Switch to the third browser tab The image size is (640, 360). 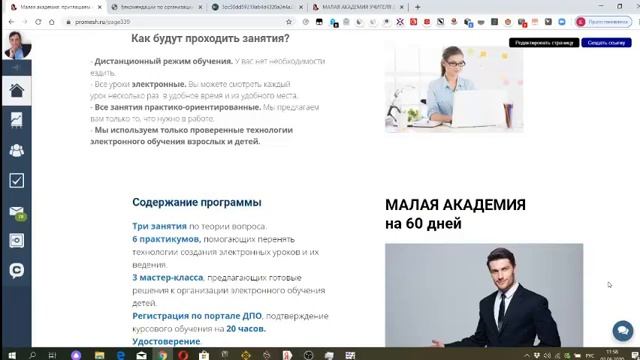pyautogui.click(x=258, y=7)
